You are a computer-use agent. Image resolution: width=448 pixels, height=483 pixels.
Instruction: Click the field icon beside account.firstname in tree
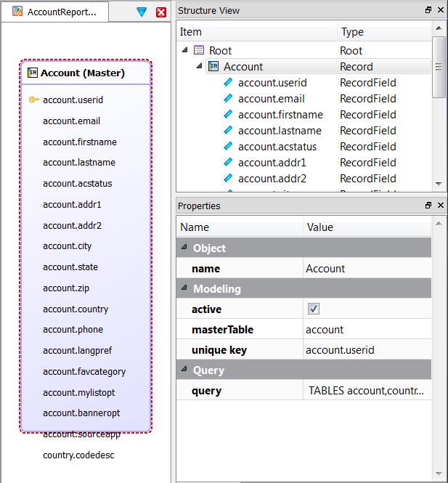229,115
